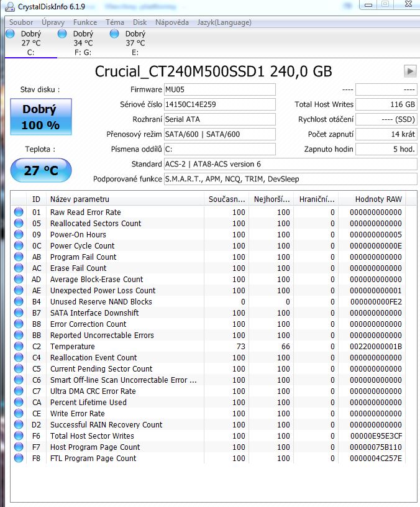Click status orb of Power Cycle Count

19,246
